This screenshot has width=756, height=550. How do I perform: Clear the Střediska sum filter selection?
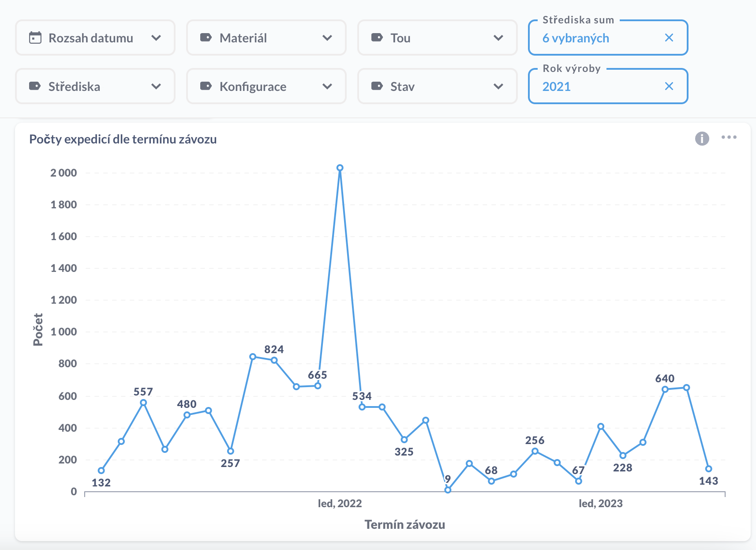click(x=669, y=38)
